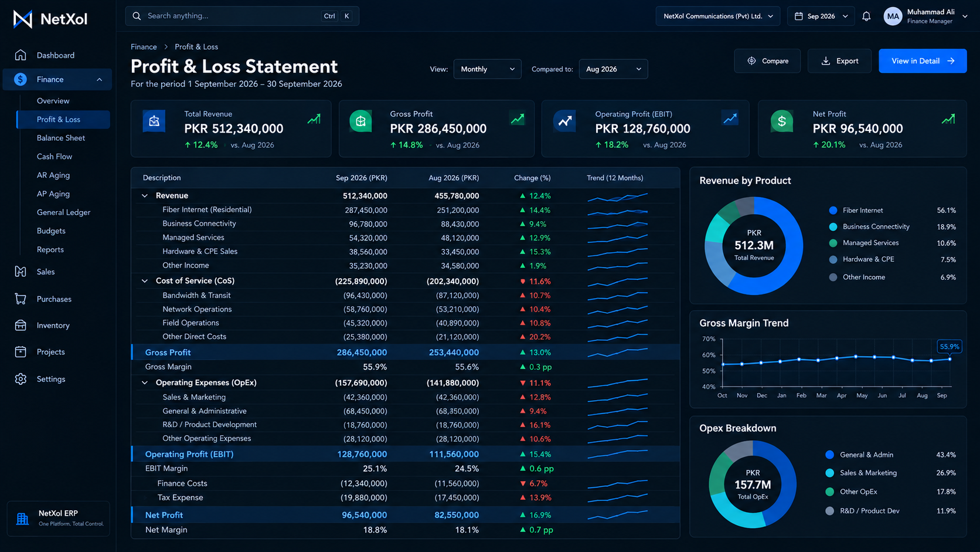Image resolution: width=980 pixels, height=552 pixels.
Task: Click the Profit & Loss breadcrumb
Action: tap(196, 47)
